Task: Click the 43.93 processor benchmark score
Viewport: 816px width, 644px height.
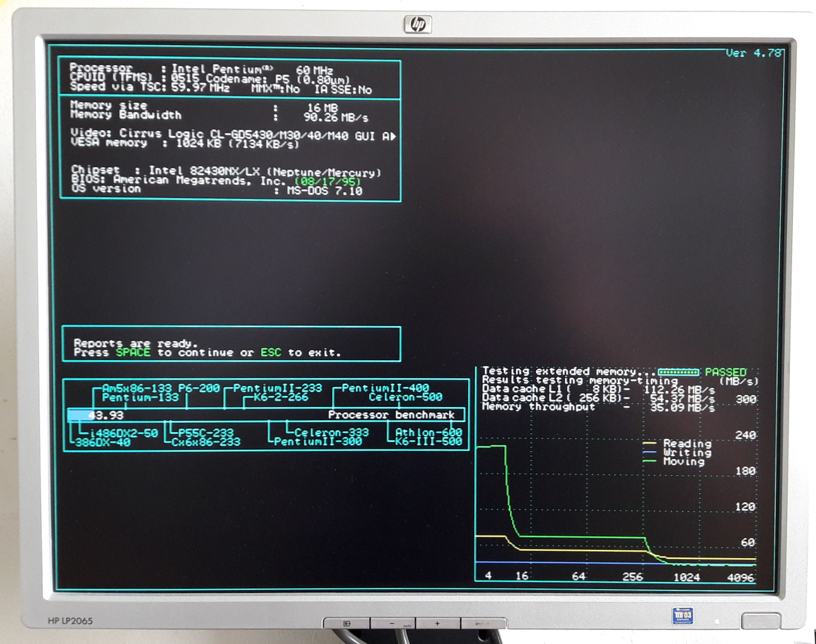Action: tap(106, 415)
